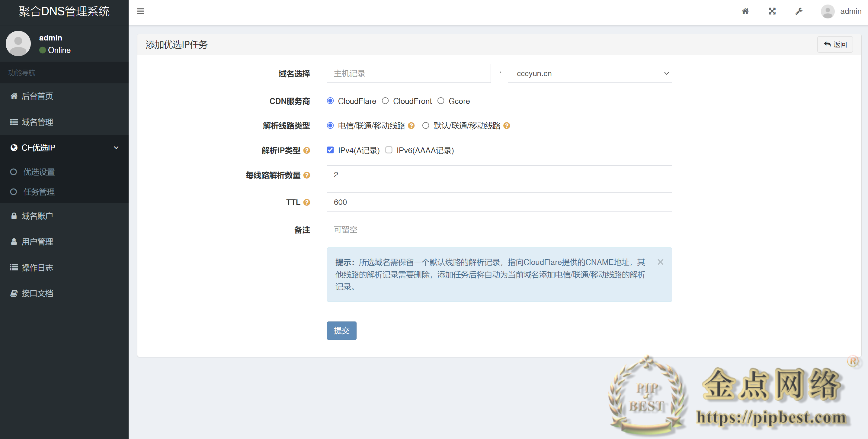This screenshot has width=868, height=439.
Task: Click the help icon beside 解析IP类型
Action: point(307,151)
